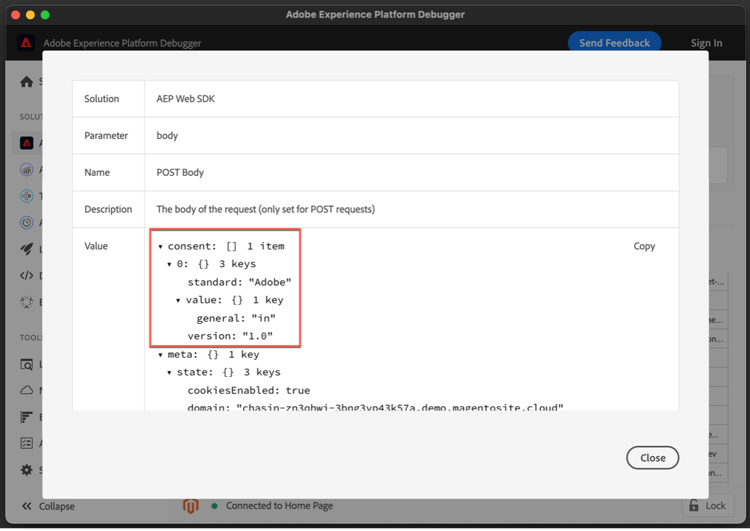Click the 'general: "in"' line
The width and height of the screenshot is (750, 531).
pos(236,318)
